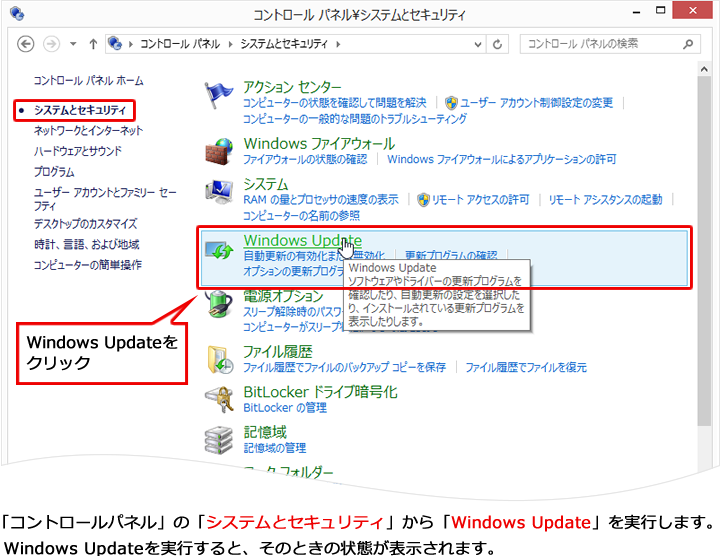720x556 pixels.
Task: Open the address bar history dropdown
Action: pyautogui.click(x=478, y=45)
